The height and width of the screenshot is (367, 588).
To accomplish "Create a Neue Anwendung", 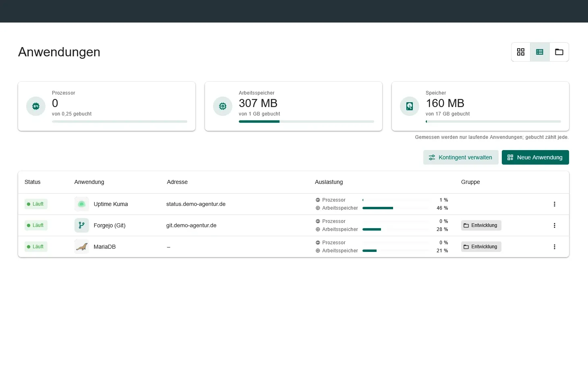I will [535, 157].
